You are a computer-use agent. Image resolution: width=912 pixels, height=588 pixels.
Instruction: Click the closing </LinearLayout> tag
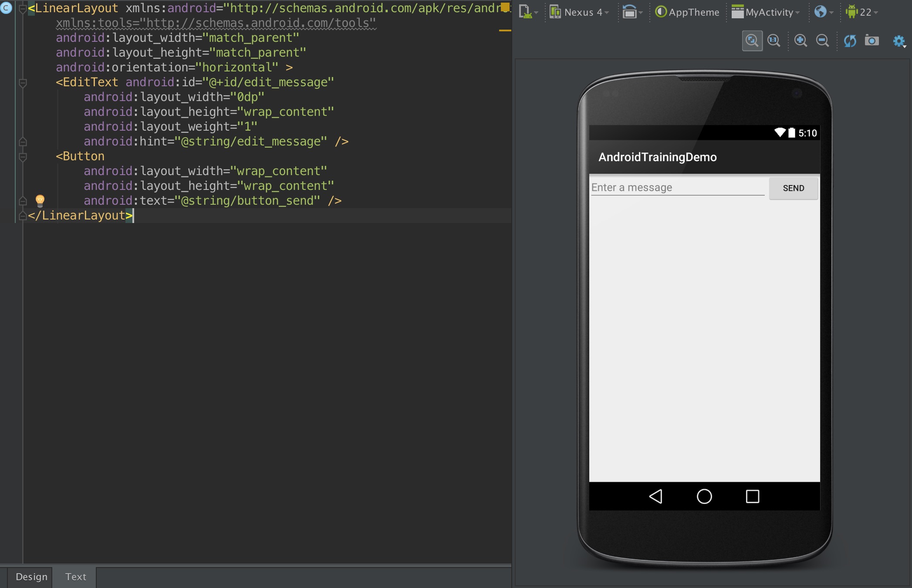click(81, 216)
